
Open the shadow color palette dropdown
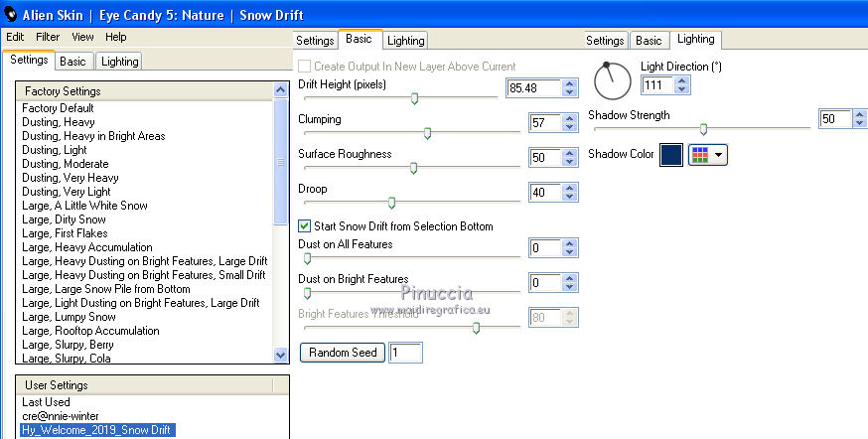(707, 155)
